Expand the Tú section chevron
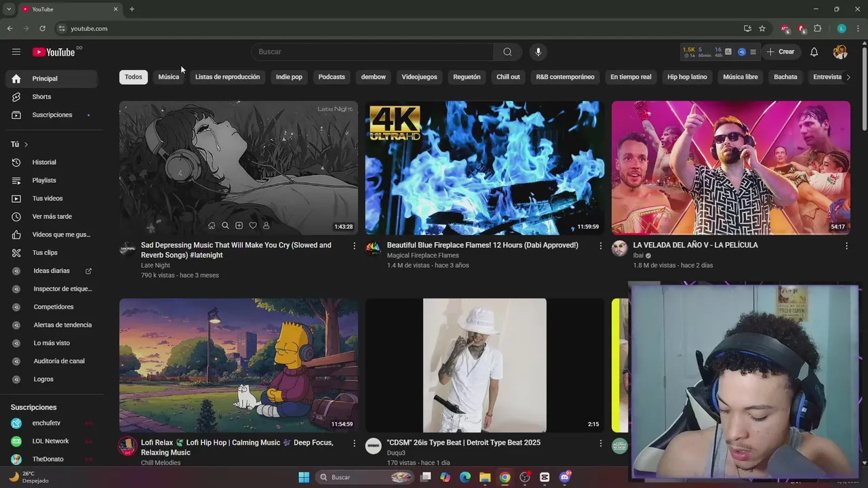 26,144
